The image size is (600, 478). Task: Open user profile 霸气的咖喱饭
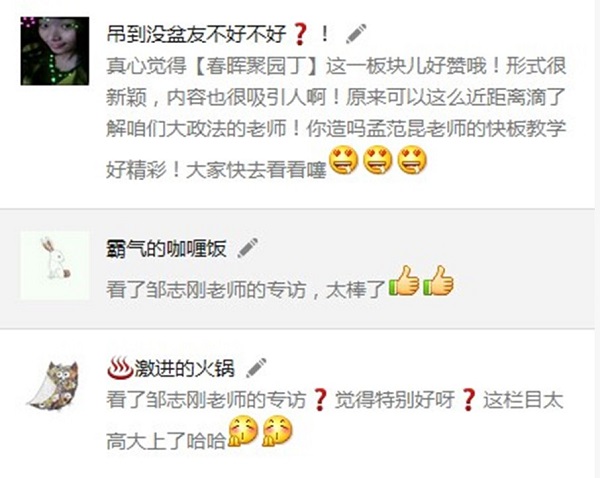[x=166, y=248]
